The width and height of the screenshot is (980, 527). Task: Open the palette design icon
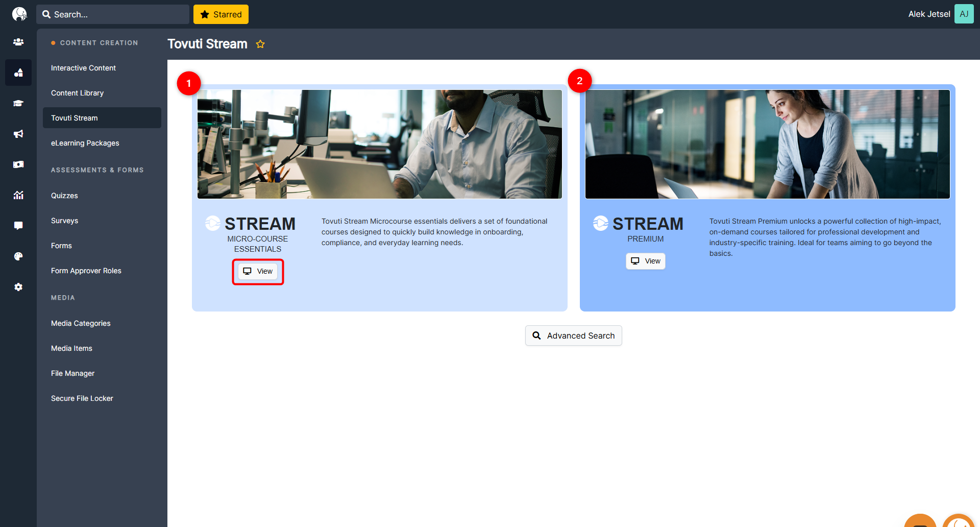click(18, 256)
